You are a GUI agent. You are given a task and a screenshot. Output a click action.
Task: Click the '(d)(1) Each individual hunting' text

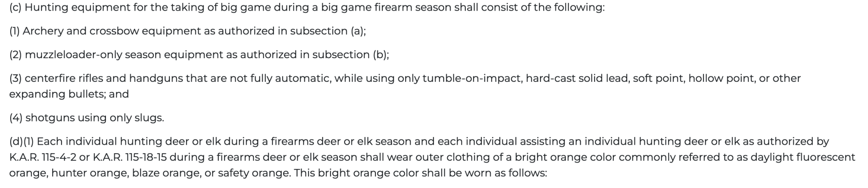[86, 141]
